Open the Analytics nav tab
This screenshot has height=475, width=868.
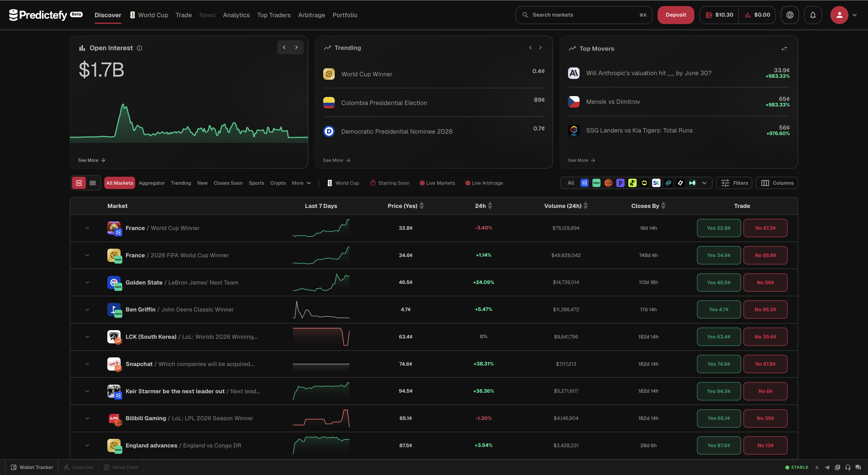click(236, 15)
